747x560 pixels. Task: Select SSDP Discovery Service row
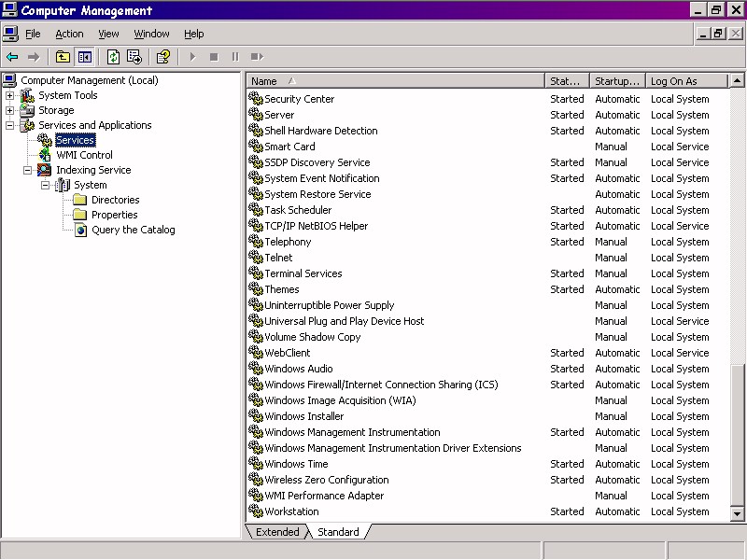487,161
